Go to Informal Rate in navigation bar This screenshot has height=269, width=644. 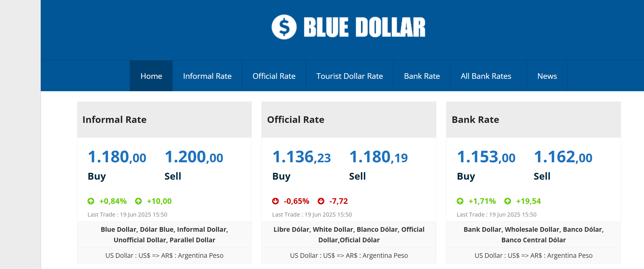coord(207,76)
